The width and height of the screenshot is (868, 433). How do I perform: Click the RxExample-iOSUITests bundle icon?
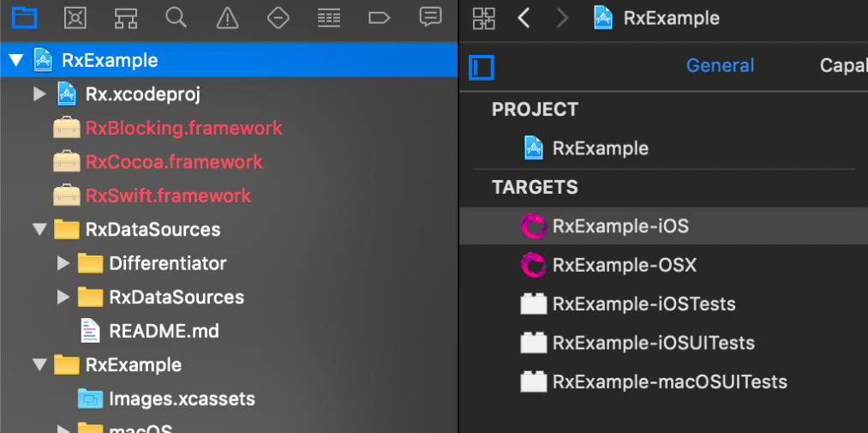point(534,343)
